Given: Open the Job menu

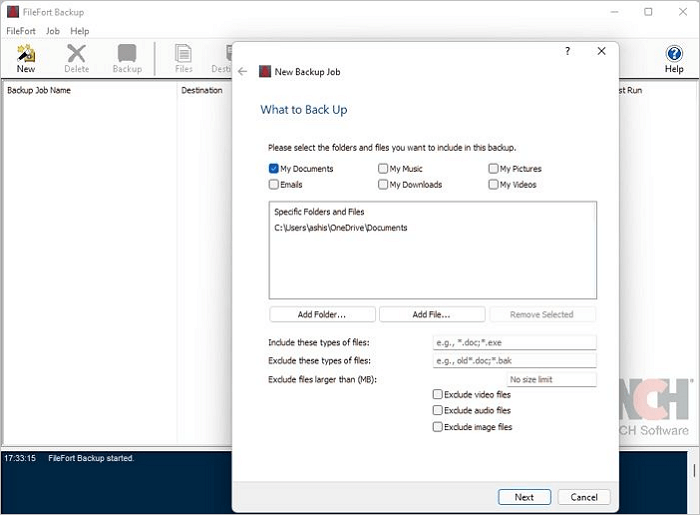Looking at the screenshot, I should tap(52, 31).
